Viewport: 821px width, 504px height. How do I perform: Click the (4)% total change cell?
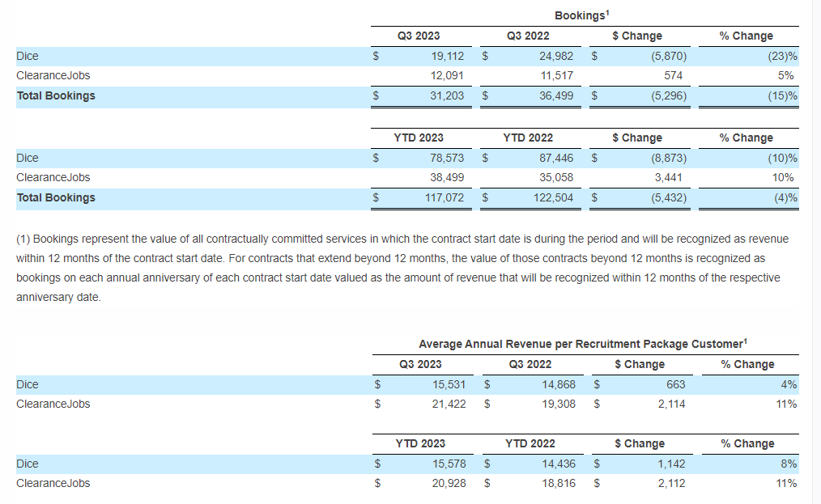(x=786, y=198)
